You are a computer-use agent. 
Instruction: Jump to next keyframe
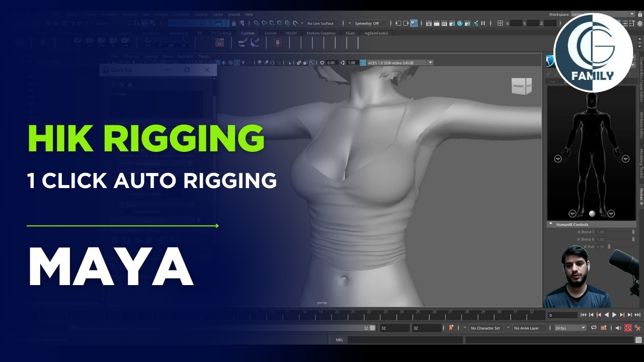pos(622,315)
